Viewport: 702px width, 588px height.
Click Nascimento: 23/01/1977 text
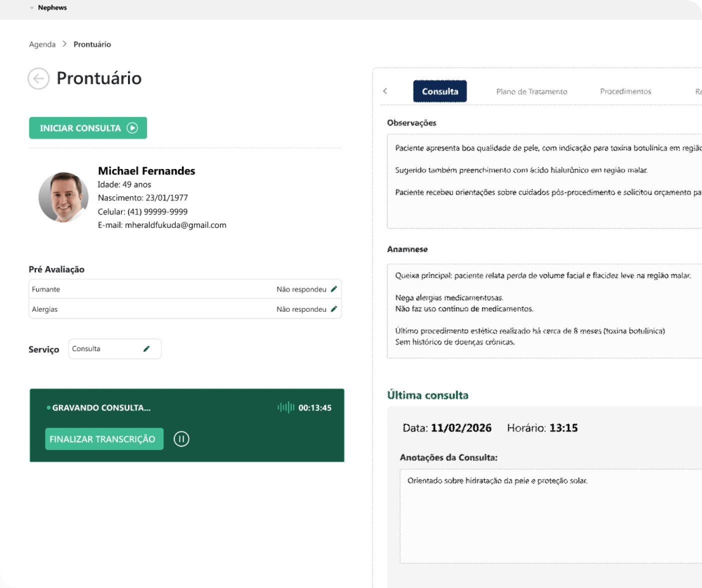143,198
